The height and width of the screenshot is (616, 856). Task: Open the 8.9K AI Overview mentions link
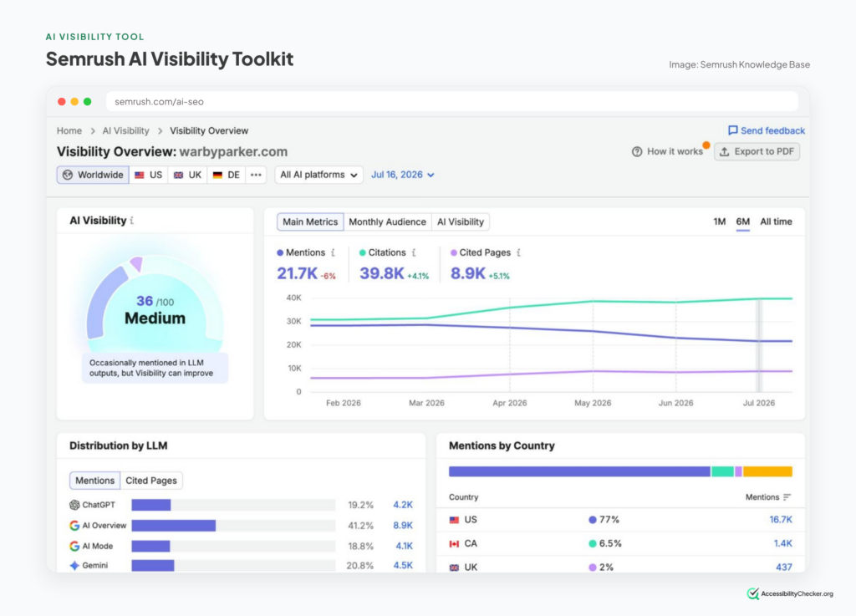pyautogui.click(x=403, y=526)
